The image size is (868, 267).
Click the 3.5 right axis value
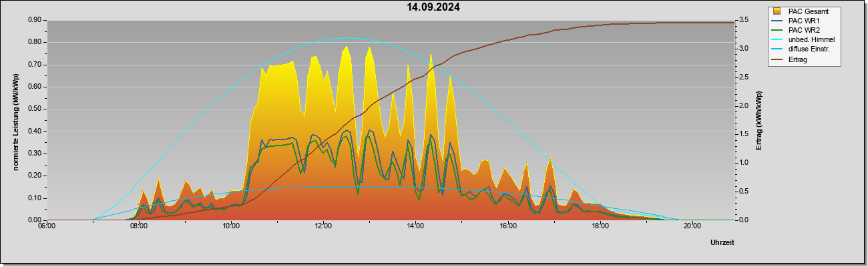(744, 20)
